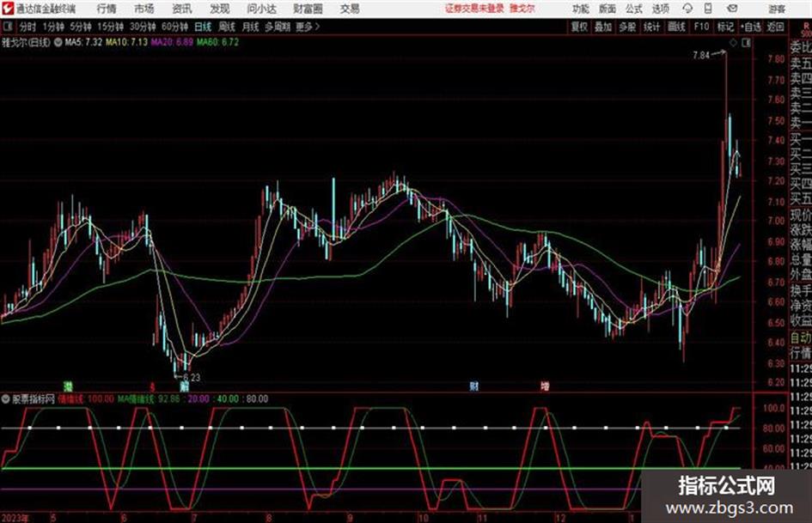Click the MA20: 6.89 indicator label
Viewport: 812px width, 523px height.
[172, 42]
